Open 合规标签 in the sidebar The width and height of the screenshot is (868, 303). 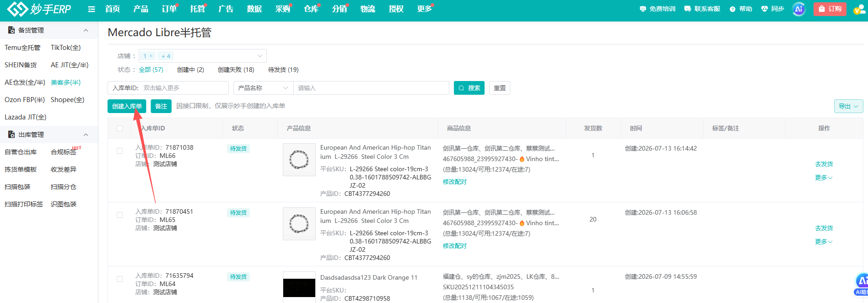click(64, 152)
